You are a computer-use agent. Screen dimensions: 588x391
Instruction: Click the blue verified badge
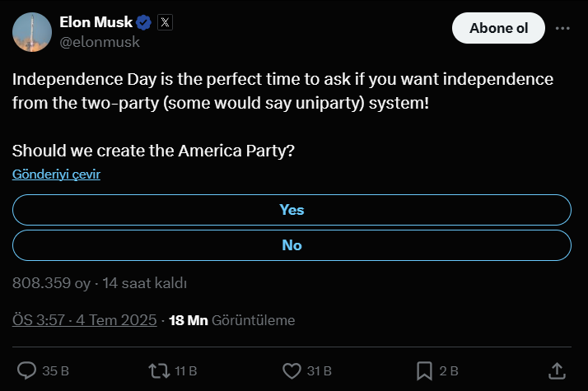[143, 22]
